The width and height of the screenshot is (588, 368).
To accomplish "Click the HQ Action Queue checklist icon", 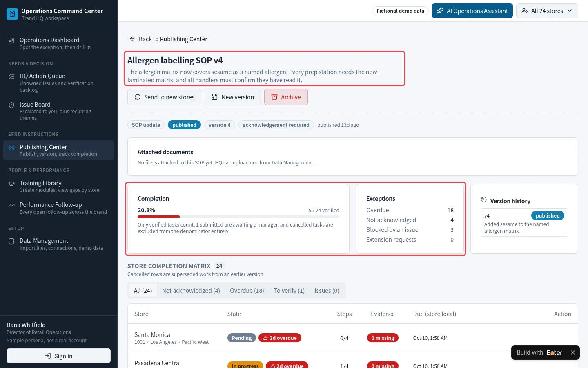I will tap(11, 76).
